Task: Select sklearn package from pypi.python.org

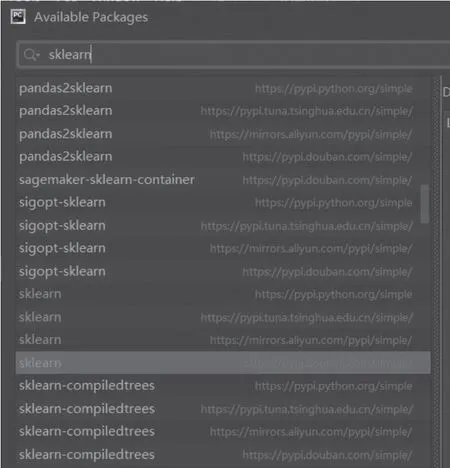Action: [223, 294]
